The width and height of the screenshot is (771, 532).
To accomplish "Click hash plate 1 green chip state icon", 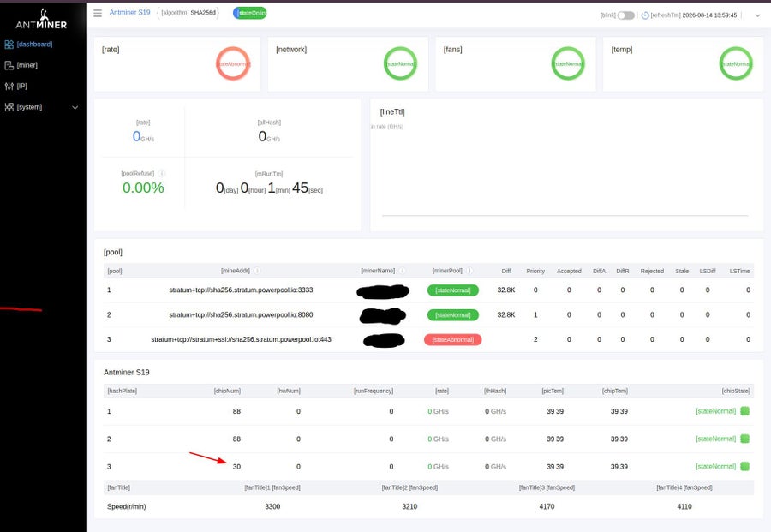I will [744, 411].
